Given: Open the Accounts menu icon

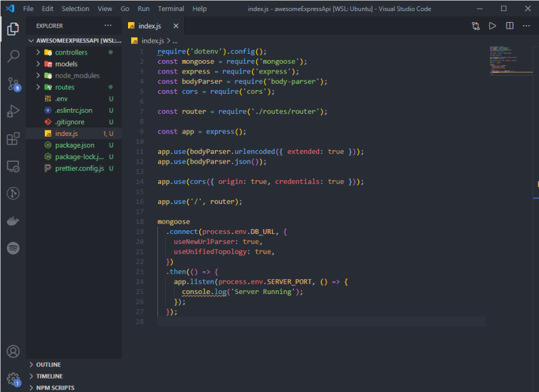Looking at the screenshot, I should pos(13,352).
